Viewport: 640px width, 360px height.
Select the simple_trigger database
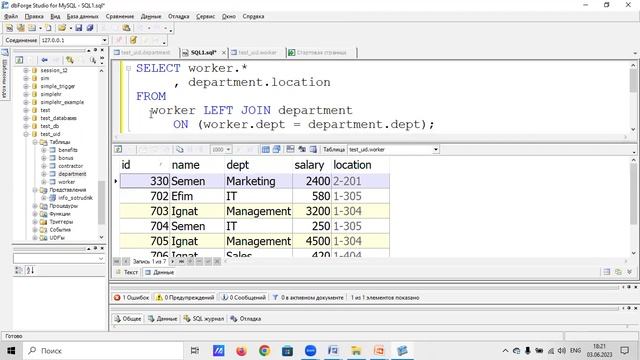click(58, 86)
